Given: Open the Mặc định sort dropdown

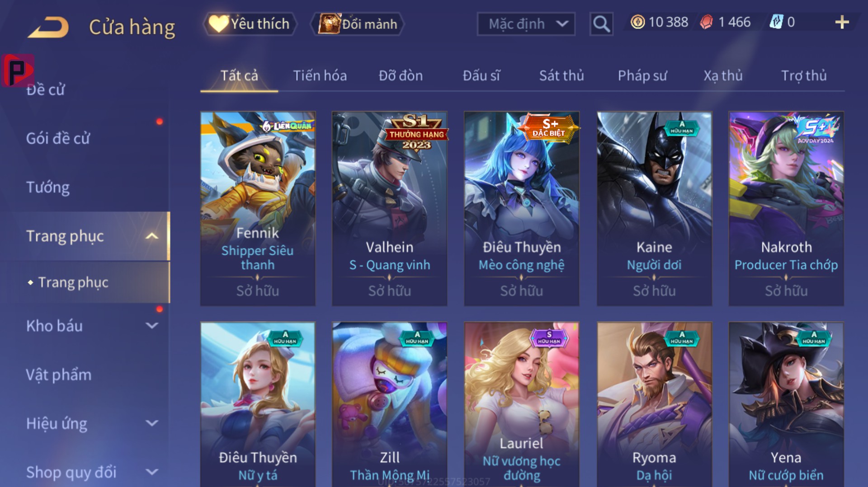Looking at the screenshot, I should pos(526,24).
